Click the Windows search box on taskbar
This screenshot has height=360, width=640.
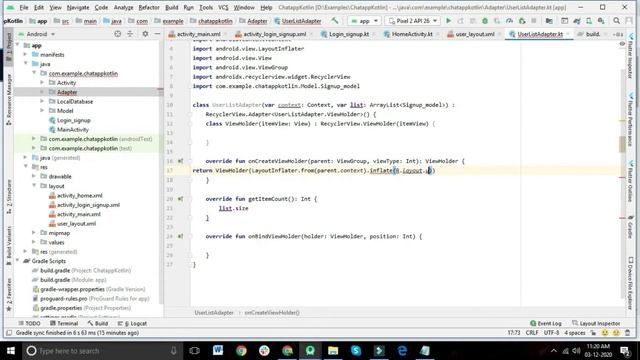tap(102, 351)
